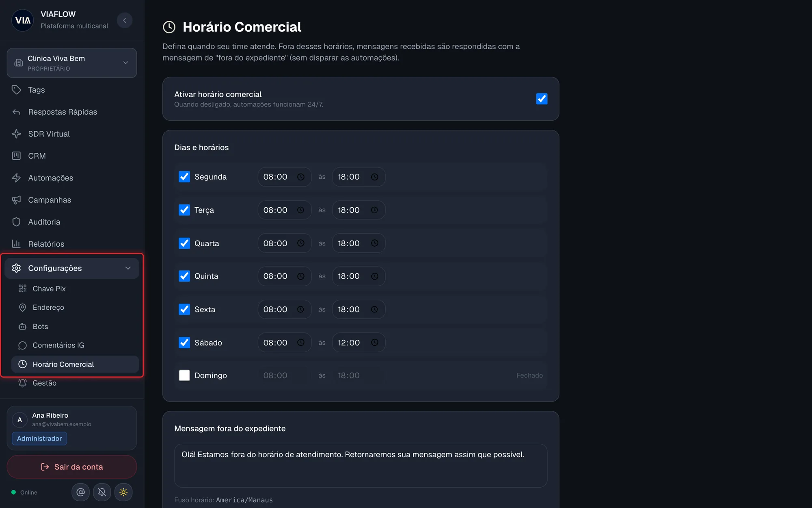812x508 pixels.
Task: Disable the Ativar horário comercial checkbox
Action: point(542,99)
